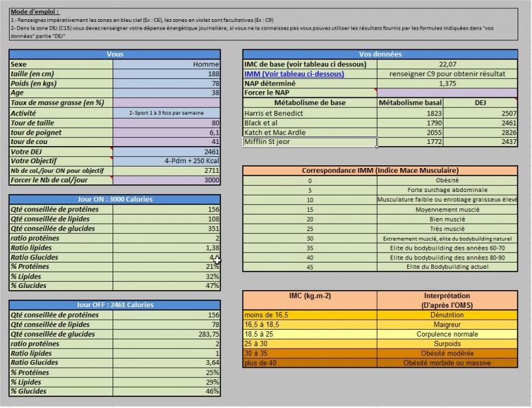Select Jour OFF glucides quantity 283,75
532x408 pixels.
click(167, 334)
